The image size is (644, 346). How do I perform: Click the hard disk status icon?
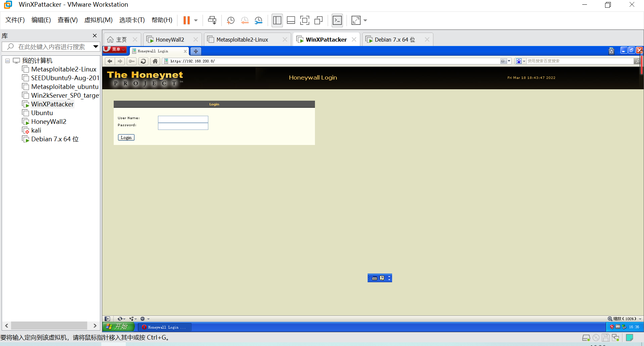click(586, 338)
